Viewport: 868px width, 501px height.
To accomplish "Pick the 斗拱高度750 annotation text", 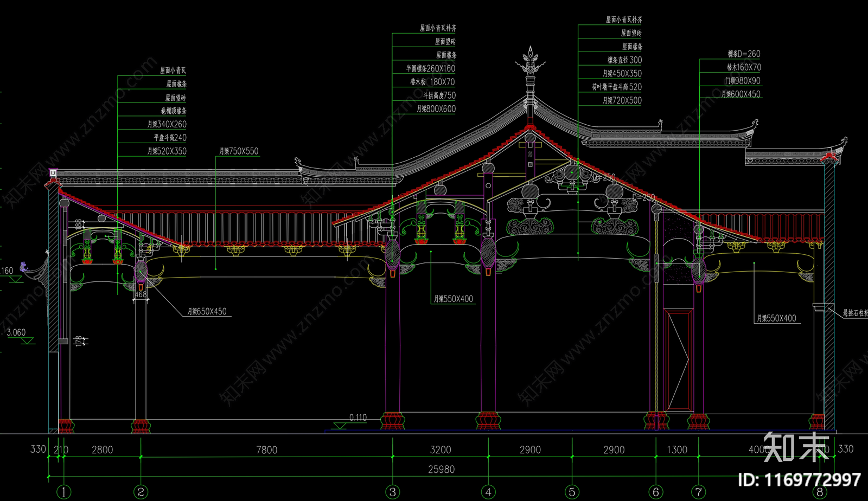I will [x=439, y=95].
